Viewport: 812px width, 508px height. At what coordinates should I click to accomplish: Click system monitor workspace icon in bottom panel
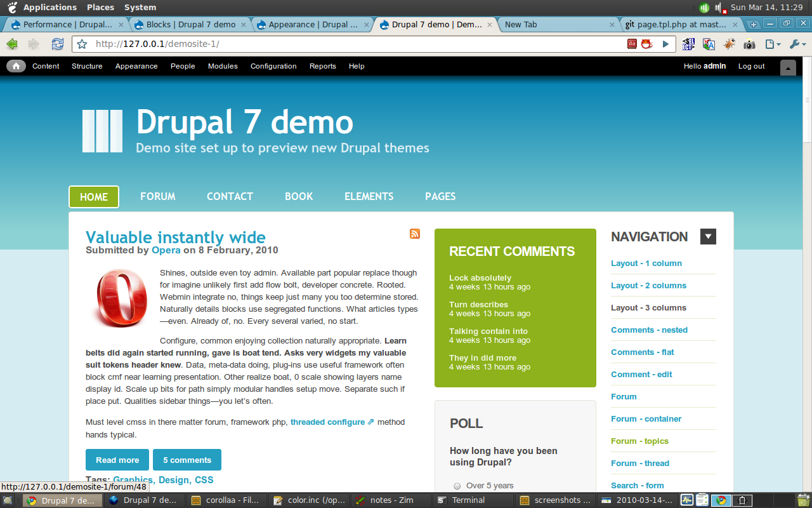point(687,500)
